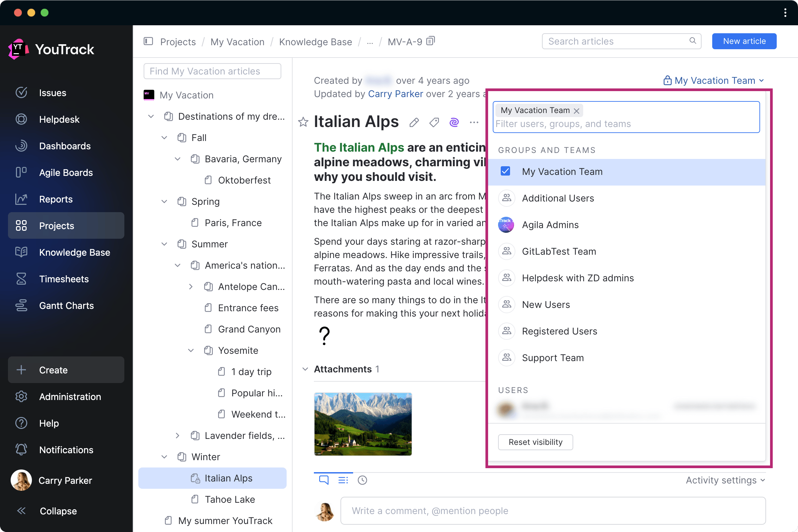The image size is (798, 532).
Task: Open Timesheets in the sidebar
Action: [64, 279]
